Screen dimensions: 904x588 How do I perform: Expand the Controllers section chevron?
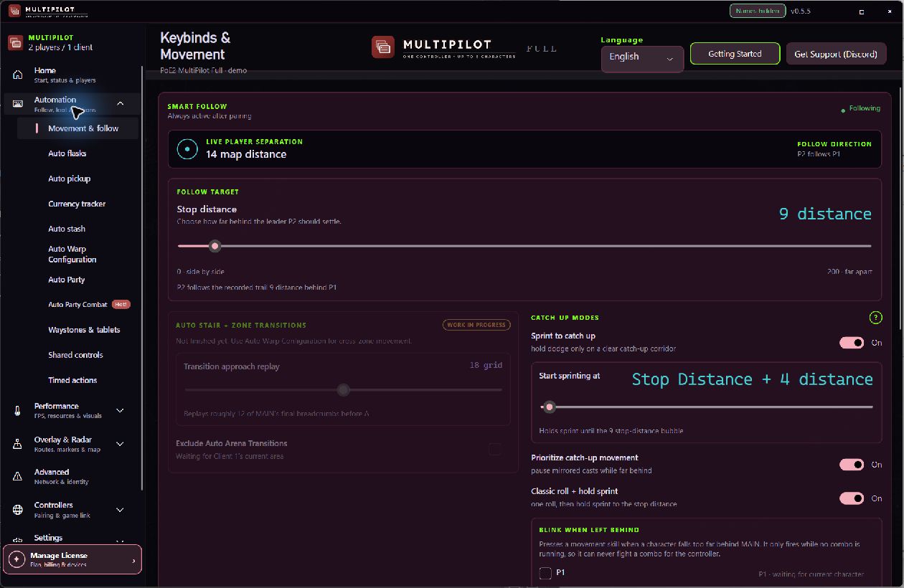pos(120,510)
